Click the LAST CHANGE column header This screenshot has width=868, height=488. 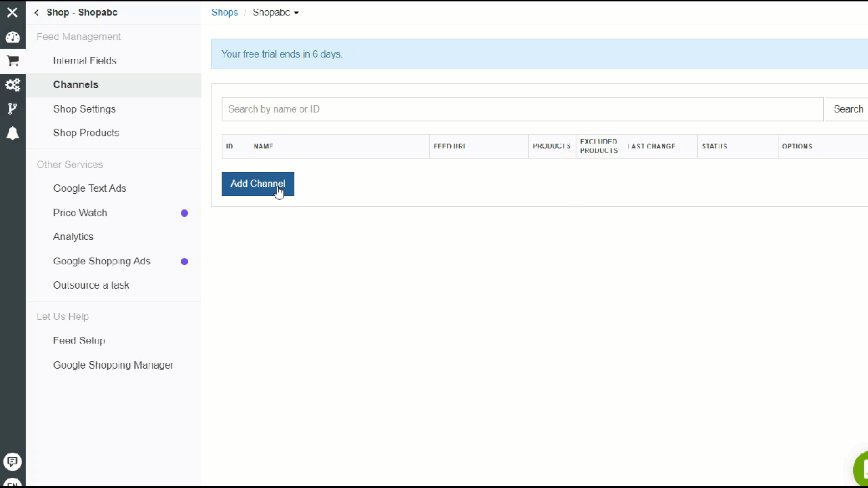[x=652, y=146]
